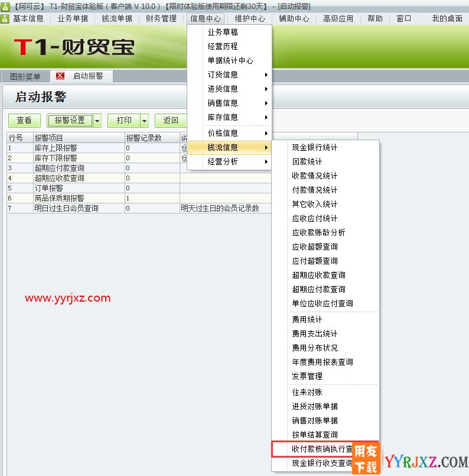Click the 信息中心 menu
The image size is (469, 476).
206,18
